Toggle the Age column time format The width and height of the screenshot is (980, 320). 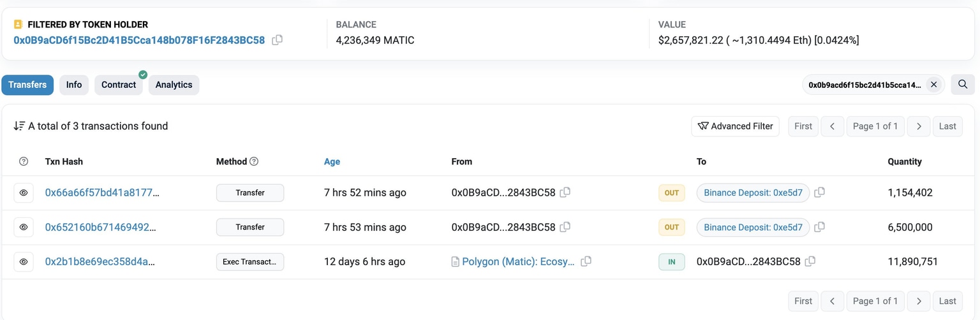click(x=332, y=161)
